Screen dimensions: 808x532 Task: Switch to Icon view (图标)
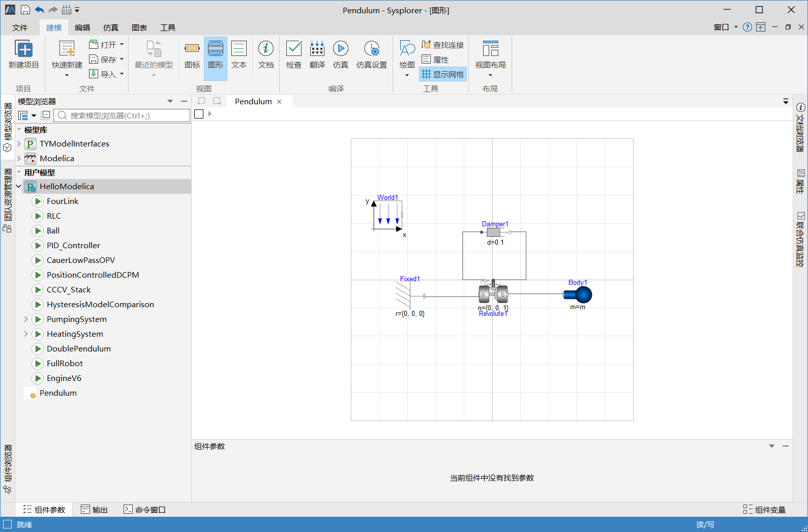pos(192,55)
